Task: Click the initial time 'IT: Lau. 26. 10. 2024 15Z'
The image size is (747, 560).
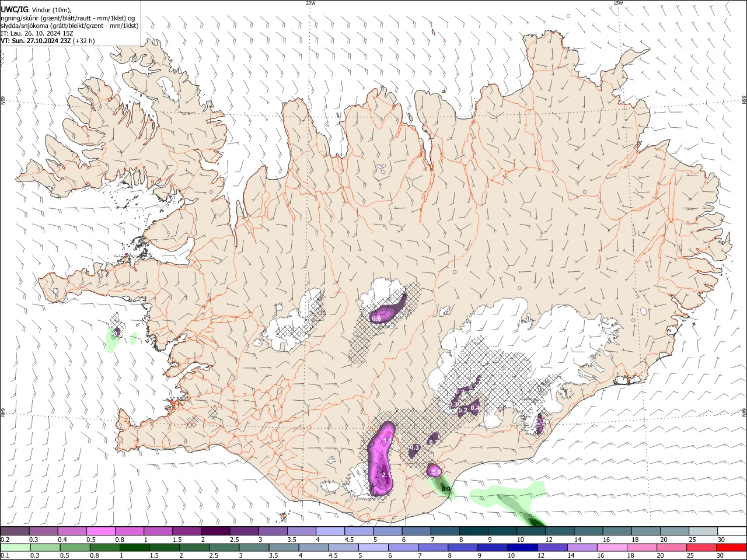Action: point(37,33)
